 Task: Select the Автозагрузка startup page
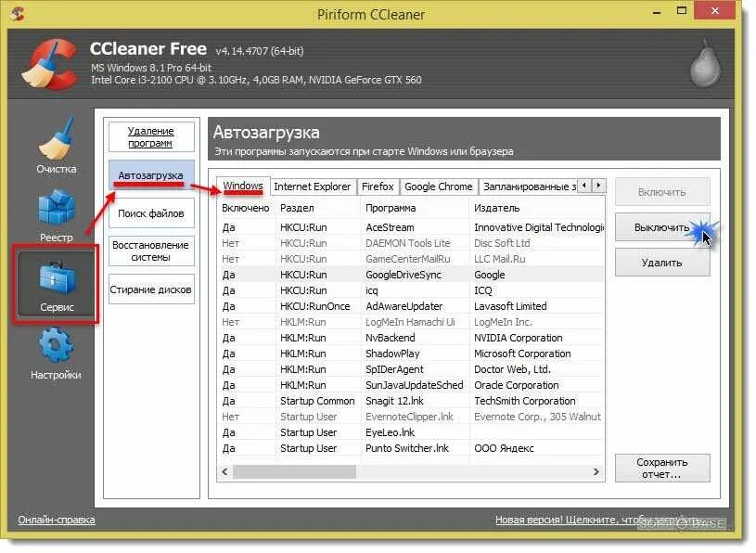click(151, 175)
